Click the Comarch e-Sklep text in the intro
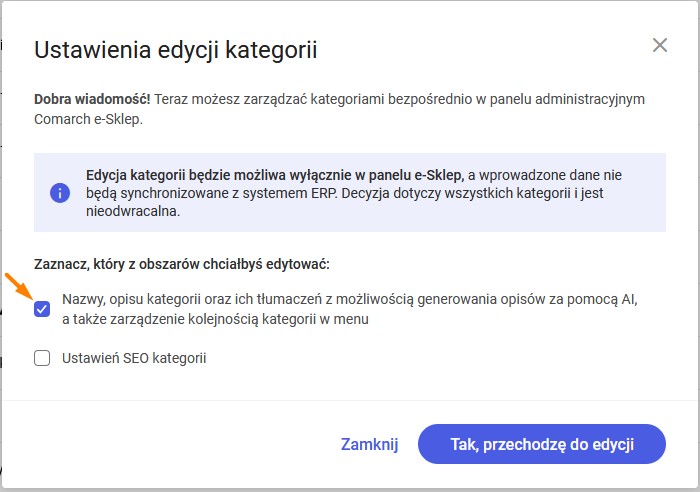Image resolution: width=700 pixels, height=492 pixels. coord(88,120)
